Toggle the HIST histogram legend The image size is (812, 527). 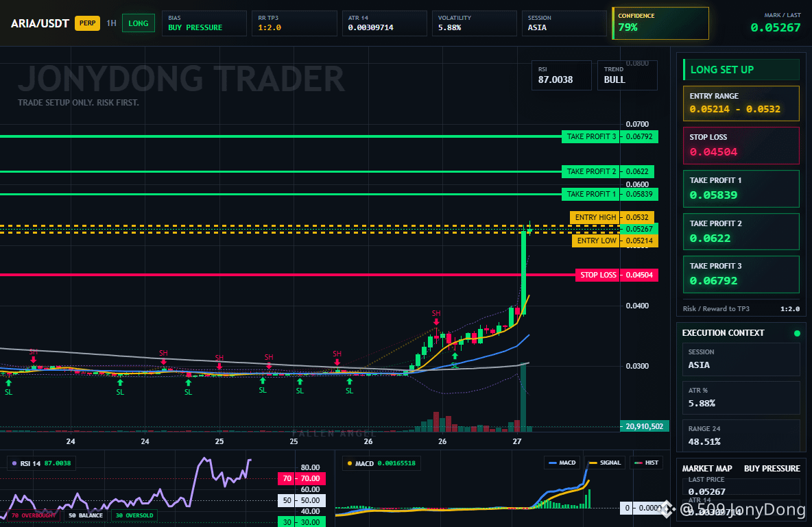tap(646, 463)
